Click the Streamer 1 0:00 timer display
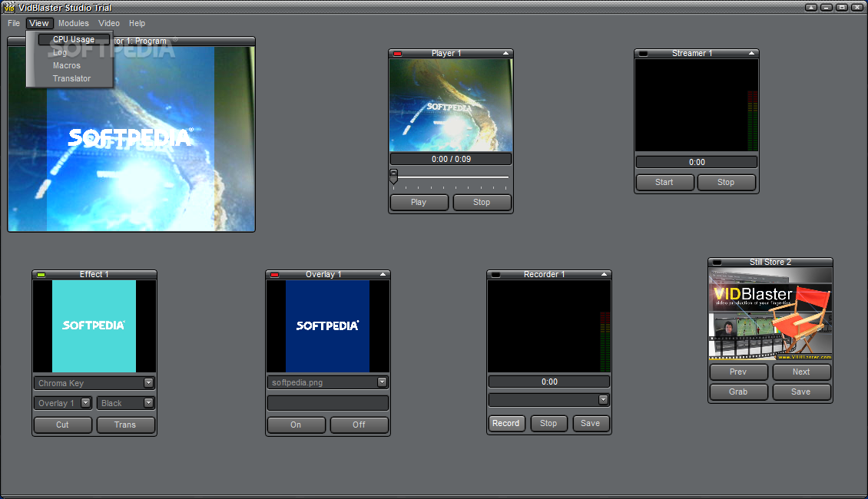 point(697,162)
